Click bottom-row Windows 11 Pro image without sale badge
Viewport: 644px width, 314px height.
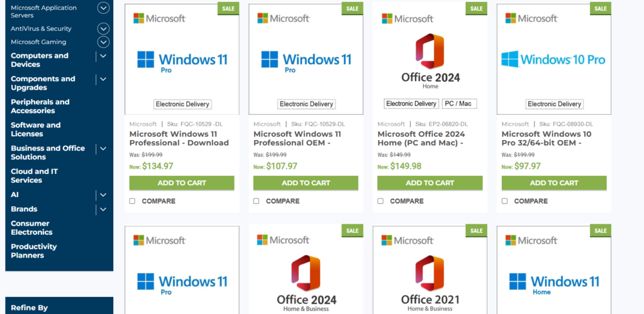click(182, 284)
